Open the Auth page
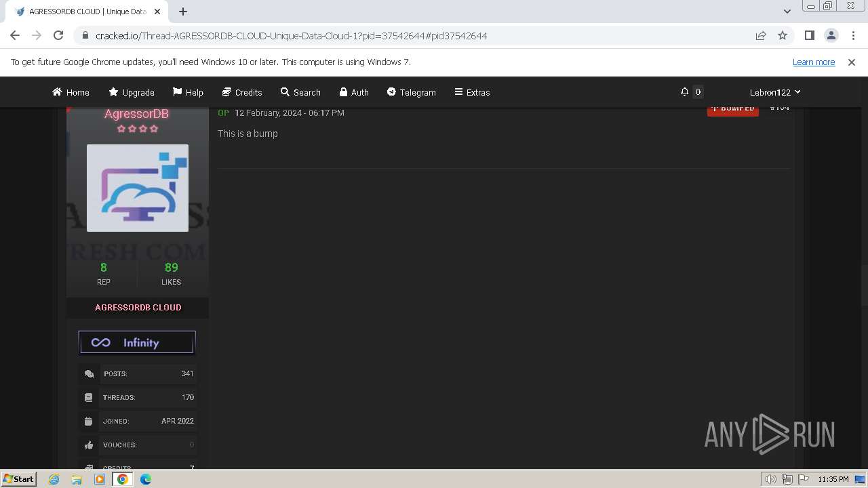Viewport: 868px width, 488px height. (x=354, y=92)
